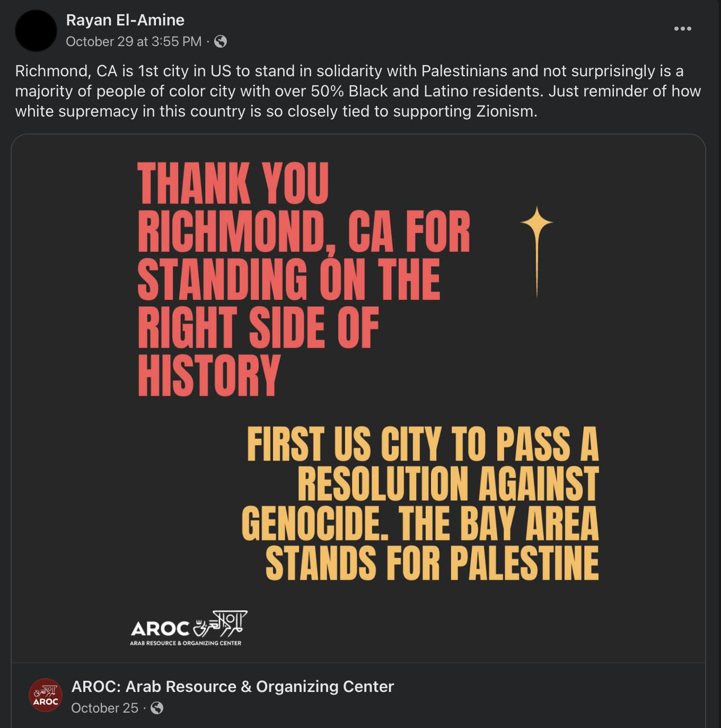Screen dimensions: 721x728
Task: Click the red word 'HISTORY' in graphic
Action: 209,375
